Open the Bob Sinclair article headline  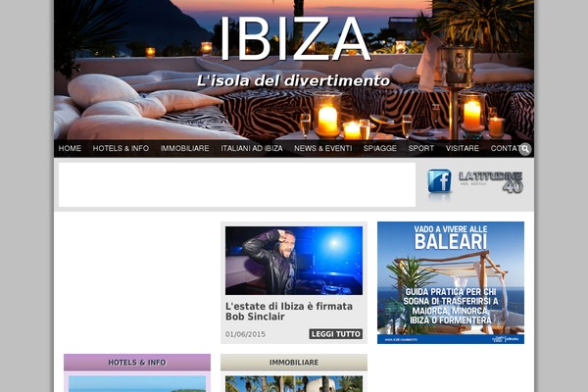coord(289,312)
